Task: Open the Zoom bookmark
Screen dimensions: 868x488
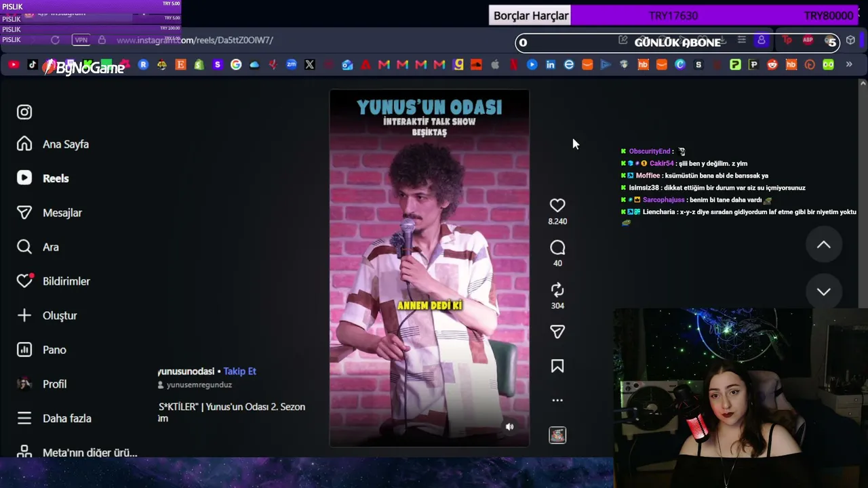Action: click(x=292, y=64)
